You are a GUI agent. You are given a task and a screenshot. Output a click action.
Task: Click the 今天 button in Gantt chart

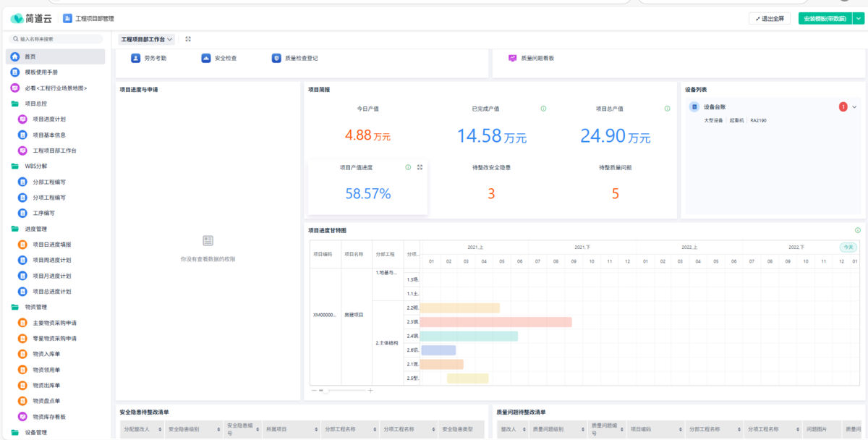pyautogui.click(x=848, y=247)
